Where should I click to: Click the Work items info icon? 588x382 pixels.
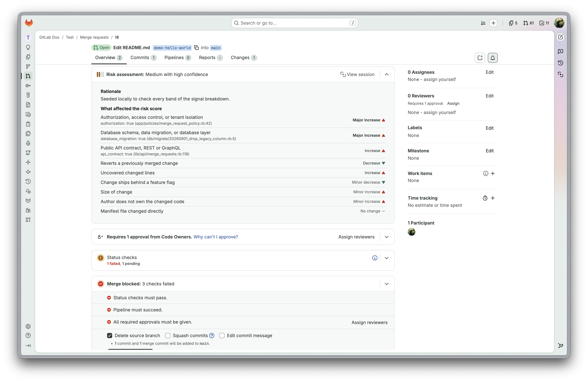click(x=485, y=173)
